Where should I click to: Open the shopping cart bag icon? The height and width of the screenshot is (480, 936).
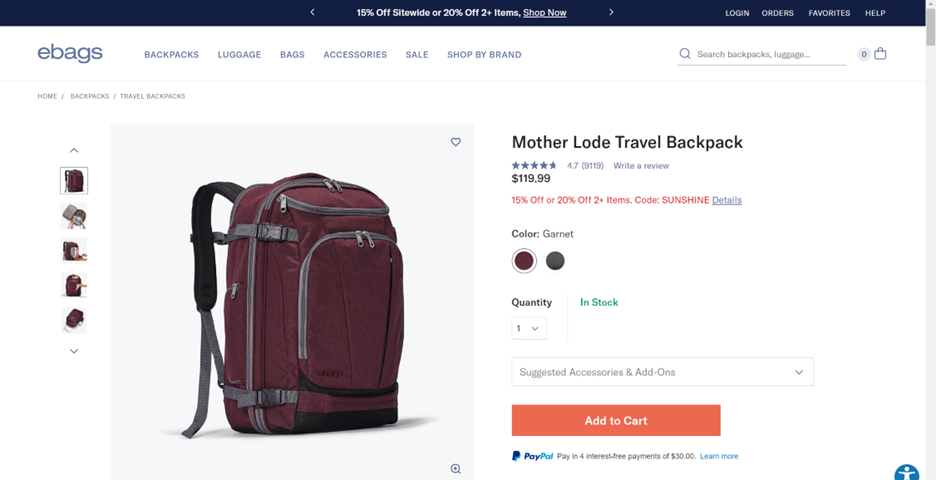pos(880,54)
